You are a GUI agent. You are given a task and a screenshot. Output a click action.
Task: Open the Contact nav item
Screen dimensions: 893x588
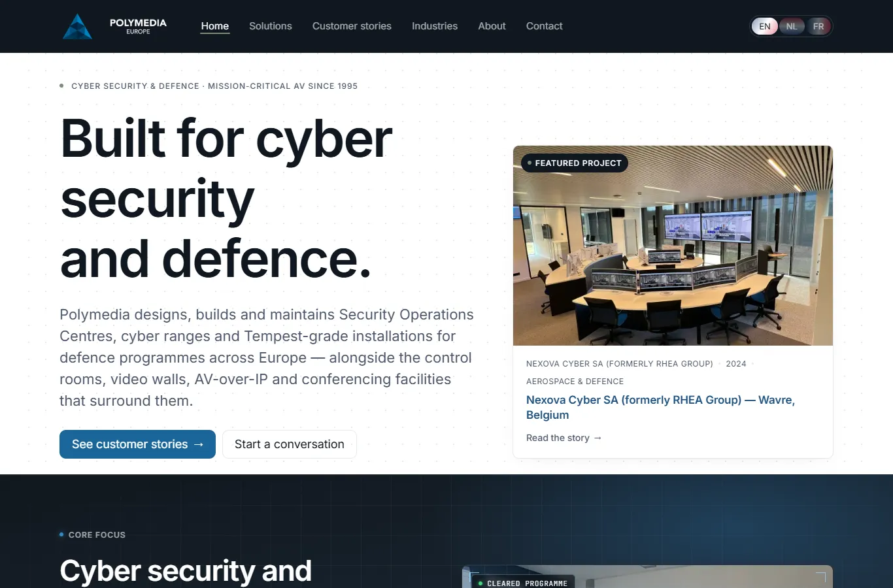click(545, 26)
